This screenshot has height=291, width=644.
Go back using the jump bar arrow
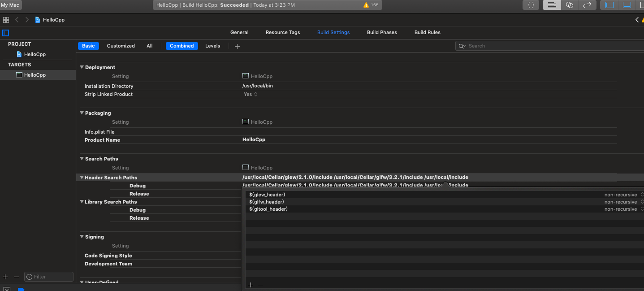pos(17,20)
